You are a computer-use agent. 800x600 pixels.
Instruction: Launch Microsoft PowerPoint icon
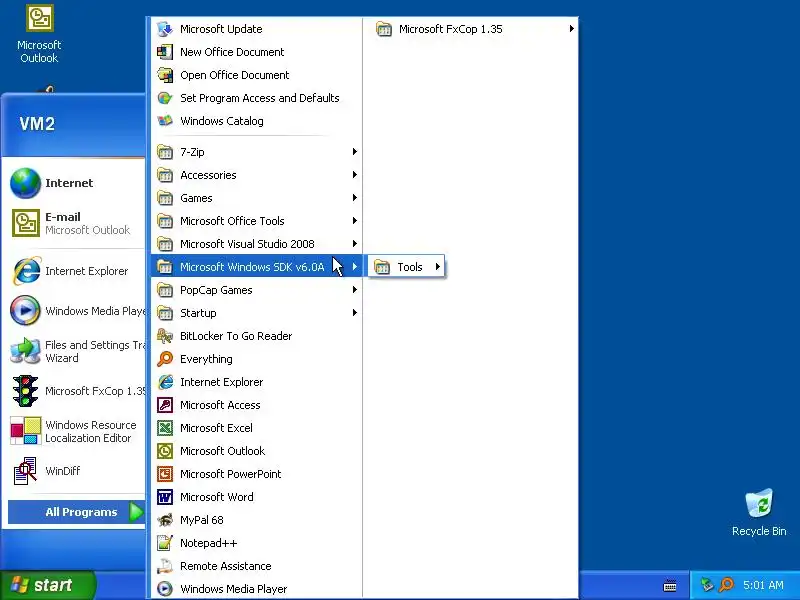click(x=165, y=473)
